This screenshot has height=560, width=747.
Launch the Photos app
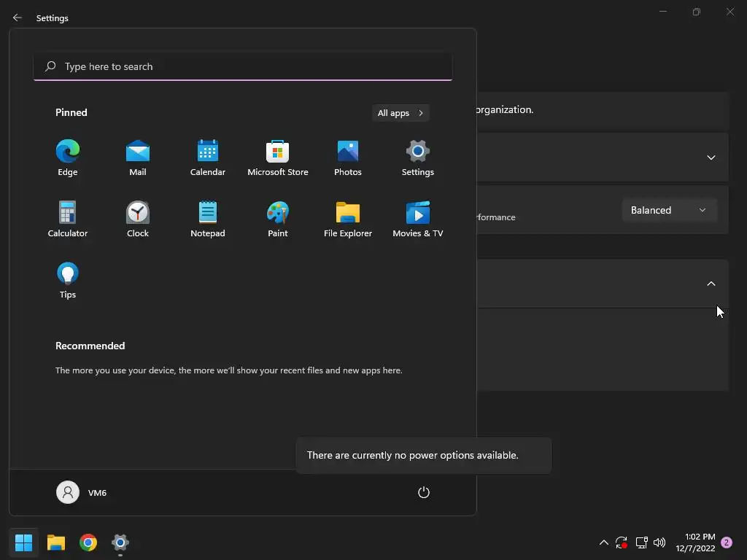[348, 158]
